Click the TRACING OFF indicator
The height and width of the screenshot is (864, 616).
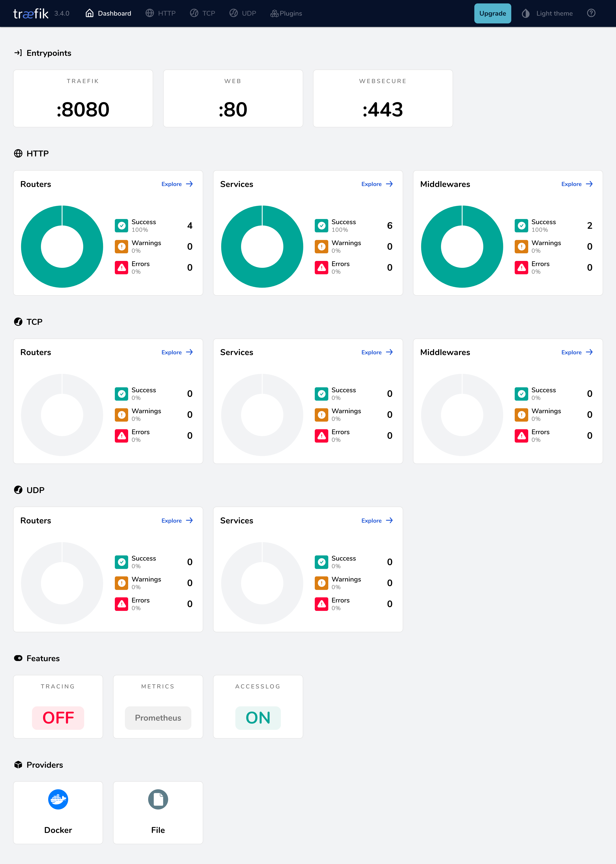click(x=58, y=718)
